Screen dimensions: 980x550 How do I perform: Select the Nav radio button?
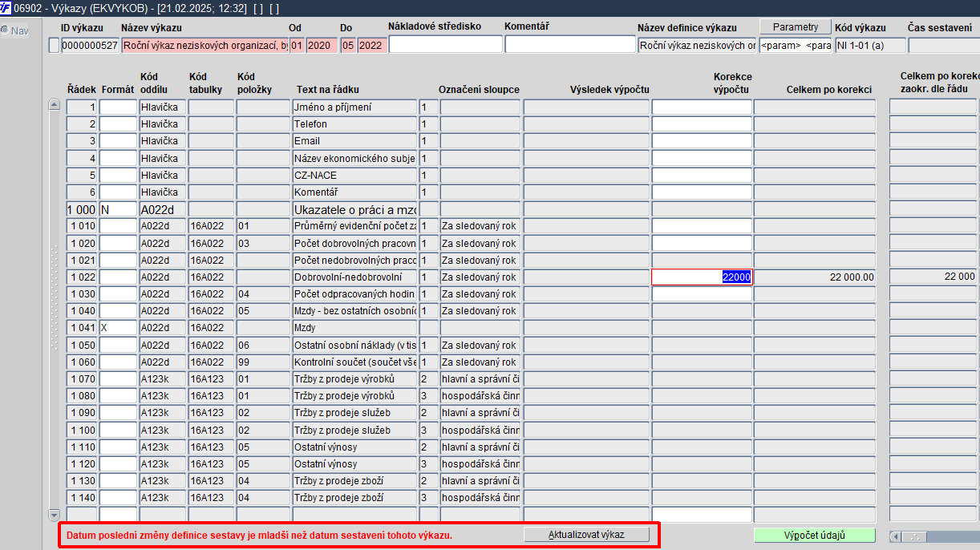pos(5,30)
